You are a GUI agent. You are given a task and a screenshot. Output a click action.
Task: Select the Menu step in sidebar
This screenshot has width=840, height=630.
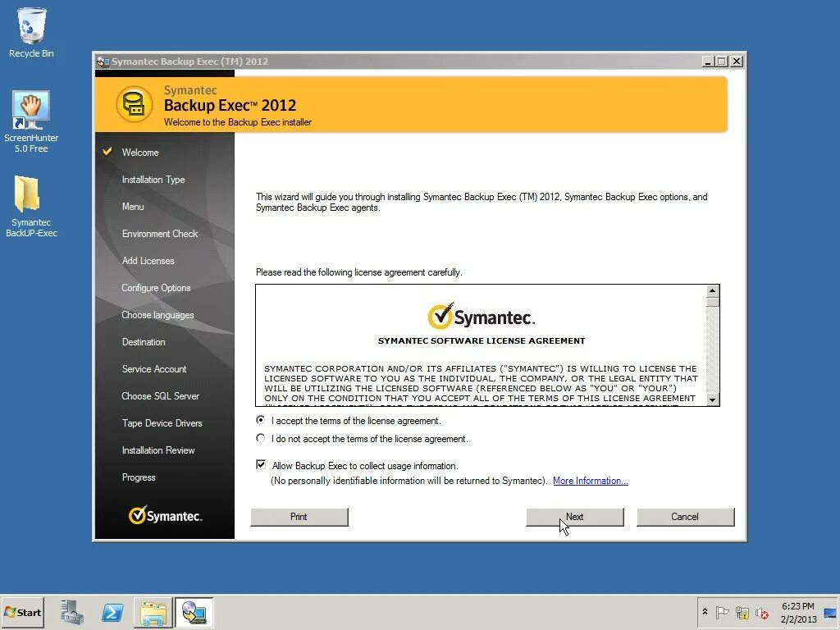[133, 207]
